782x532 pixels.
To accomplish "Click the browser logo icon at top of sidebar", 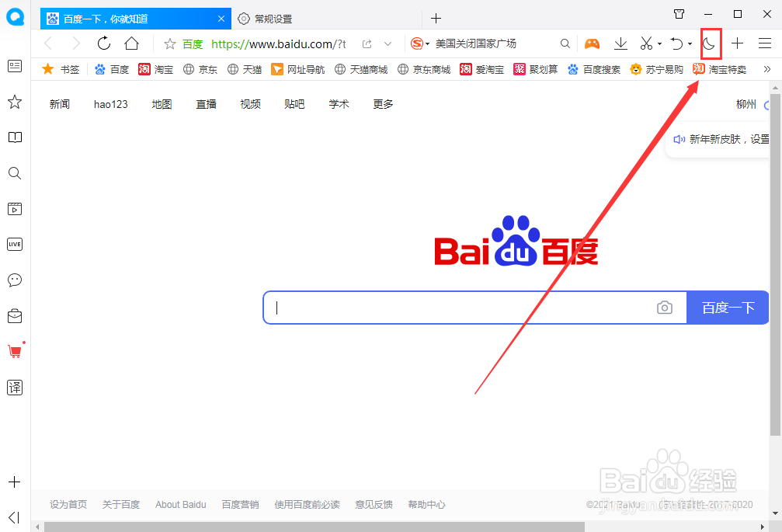I will coord(15,17).
